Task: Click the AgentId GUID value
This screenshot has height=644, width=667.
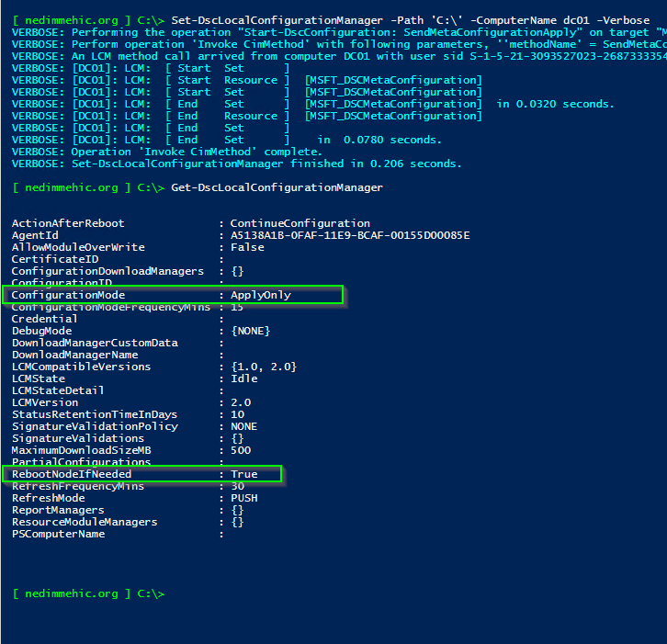Action: point(349,235)
